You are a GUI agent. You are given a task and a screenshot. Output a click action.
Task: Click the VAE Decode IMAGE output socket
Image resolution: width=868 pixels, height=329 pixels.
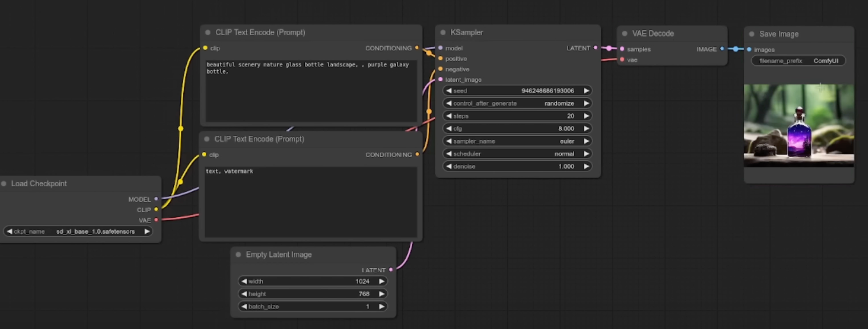(x=722, y=49)
